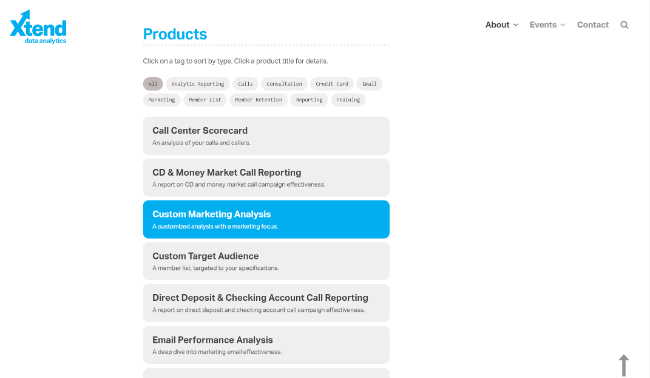Viewport: 650px width, 378px height.
Task: Open the Contact page
Action: (593, 25)
